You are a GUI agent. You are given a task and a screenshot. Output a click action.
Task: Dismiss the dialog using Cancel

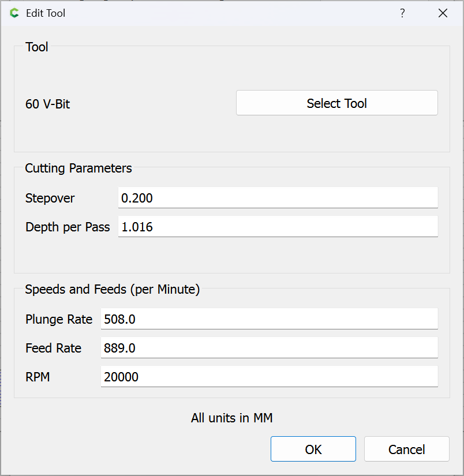coord(406,449)
